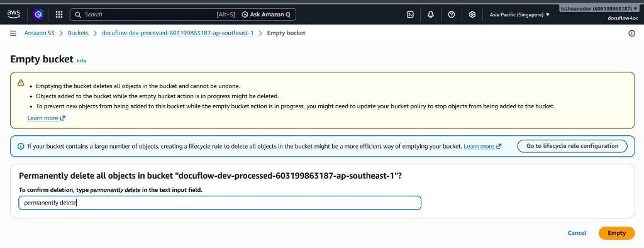This screenshot has width=644, height=248.
Task: Open Learn more in the blue info banner
Action: click(482, 146)
